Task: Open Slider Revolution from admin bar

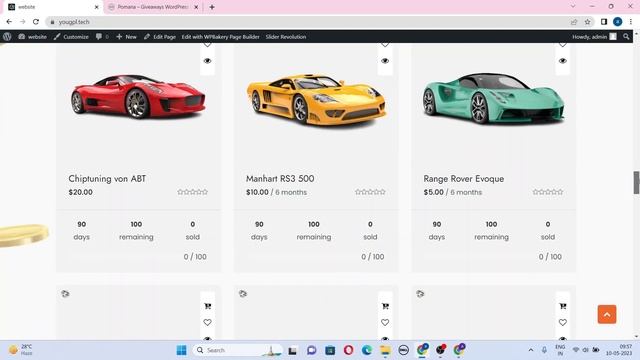Action: pos(286,37)
